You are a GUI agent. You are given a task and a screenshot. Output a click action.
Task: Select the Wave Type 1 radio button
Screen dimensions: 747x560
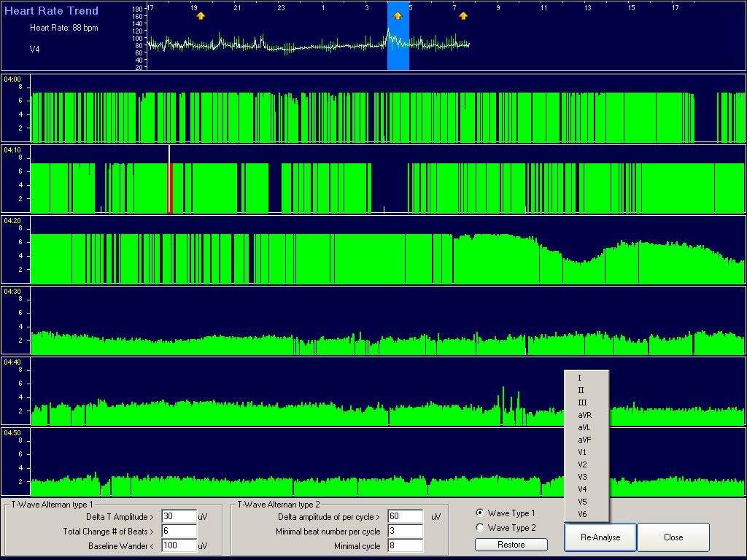click(479, 513)
